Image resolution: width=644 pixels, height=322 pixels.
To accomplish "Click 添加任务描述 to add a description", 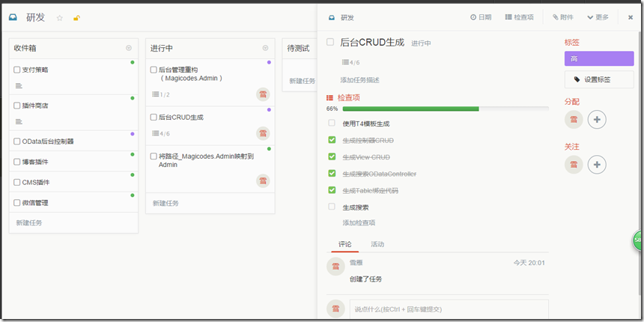I will point(359,80).
